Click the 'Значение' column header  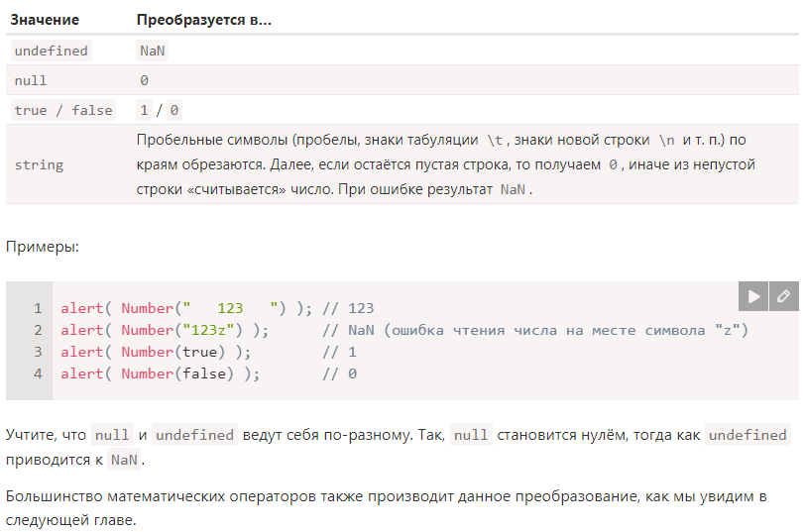[45, 20]
